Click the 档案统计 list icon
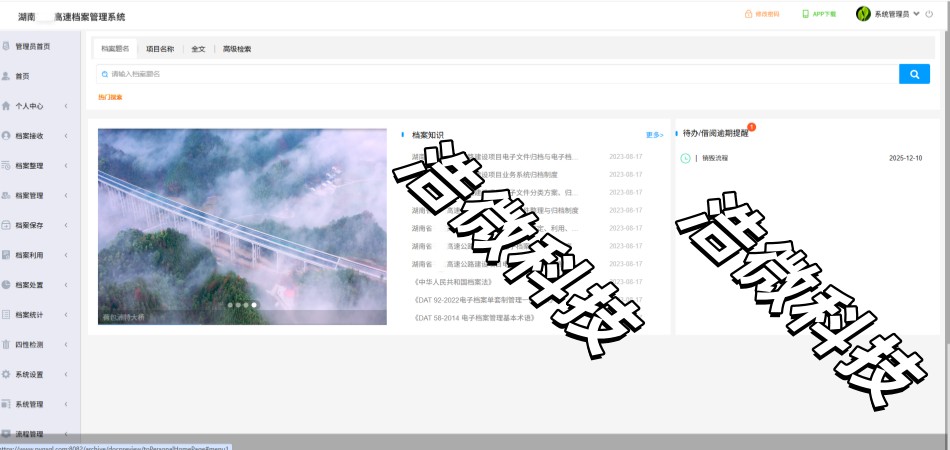Screen dimensions: 950x450 pos(6,315)
